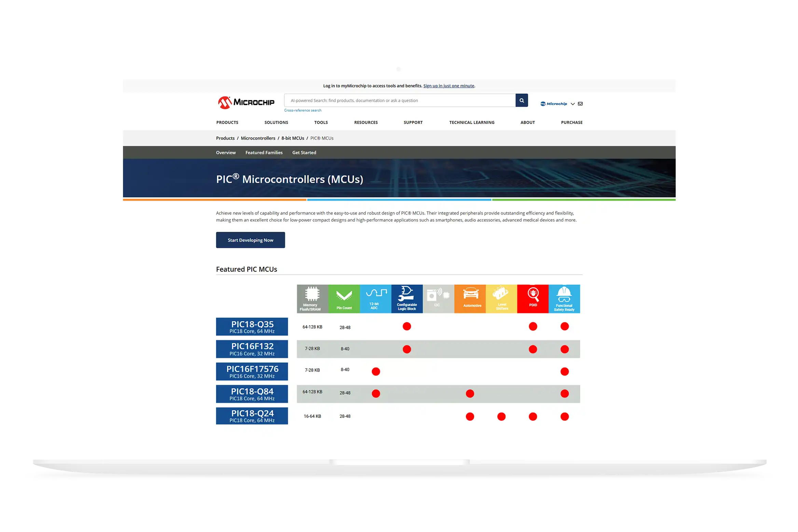Go to Microcontrollers breadcrumb
Viewport: 798px width, 532px height.
[258, 138]
